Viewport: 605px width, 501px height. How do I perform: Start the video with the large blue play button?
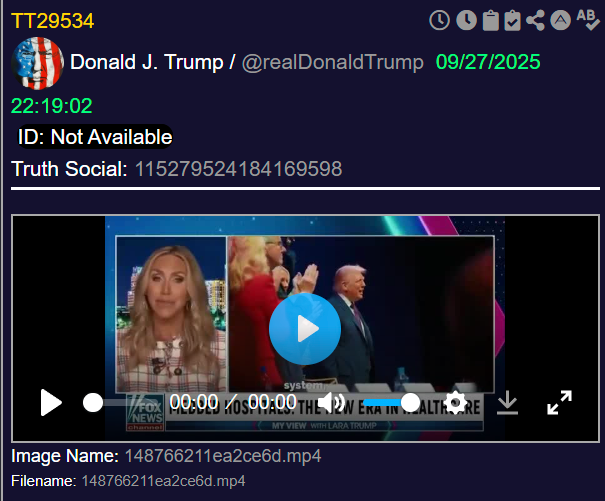click(x=305, y=329)
